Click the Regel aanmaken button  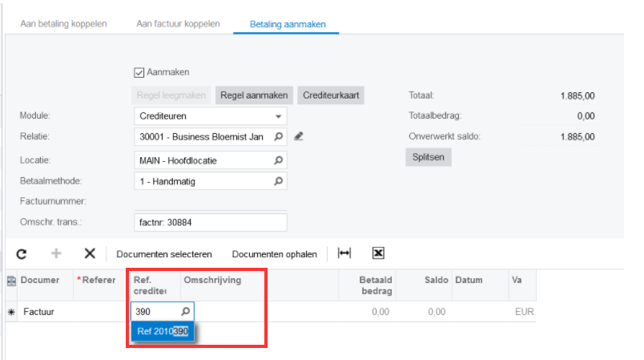[x=254, y=95]
